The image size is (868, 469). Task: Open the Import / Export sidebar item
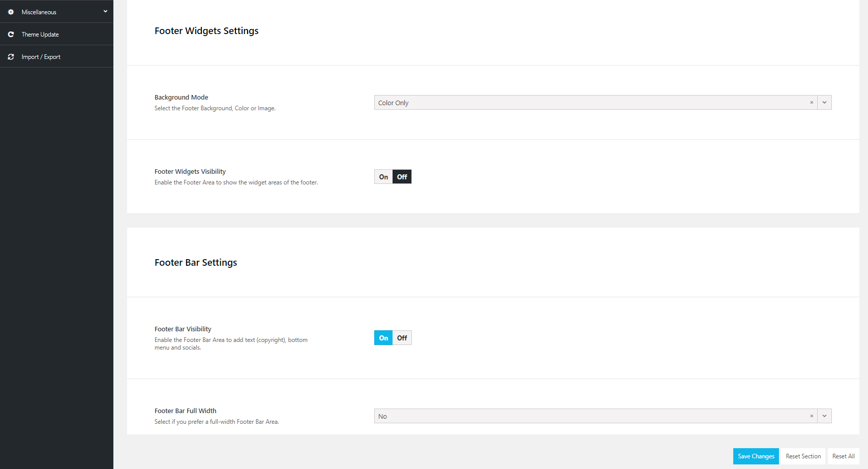click(x=56, y=56)
